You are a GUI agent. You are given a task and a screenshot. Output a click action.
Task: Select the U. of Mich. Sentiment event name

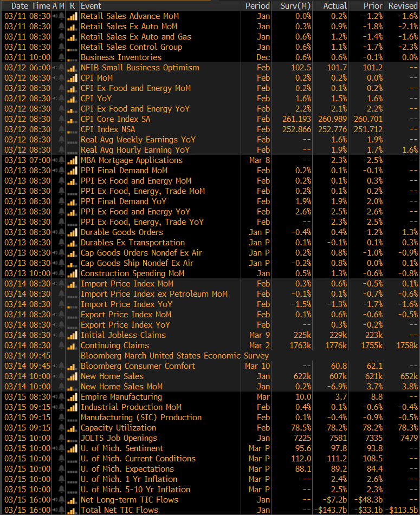tap(121, 448)
